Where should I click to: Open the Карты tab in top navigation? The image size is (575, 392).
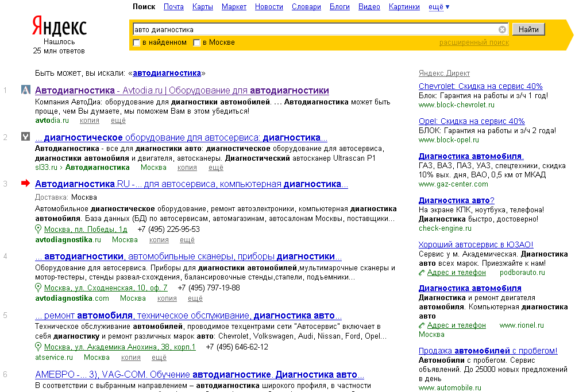click(203, 7)
